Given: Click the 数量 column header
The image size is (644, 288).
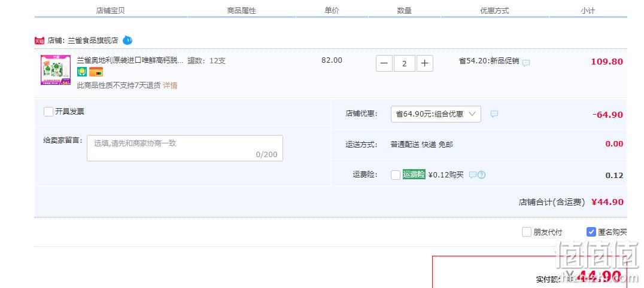Looking at the screenshot, I should (404, 11).
